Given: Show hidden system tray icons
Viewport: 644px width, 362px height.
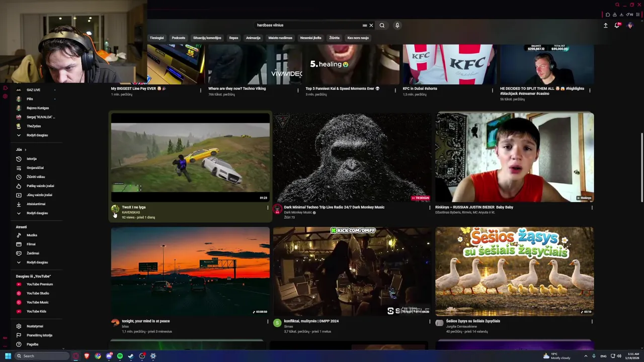Looking at the screenshot, I should click(585, 356).
